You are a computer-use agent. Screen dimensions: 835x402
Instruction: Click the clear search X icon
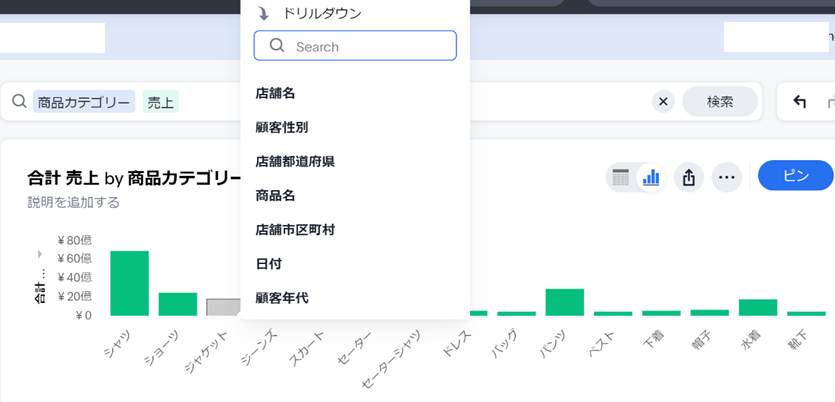(663, 101)
